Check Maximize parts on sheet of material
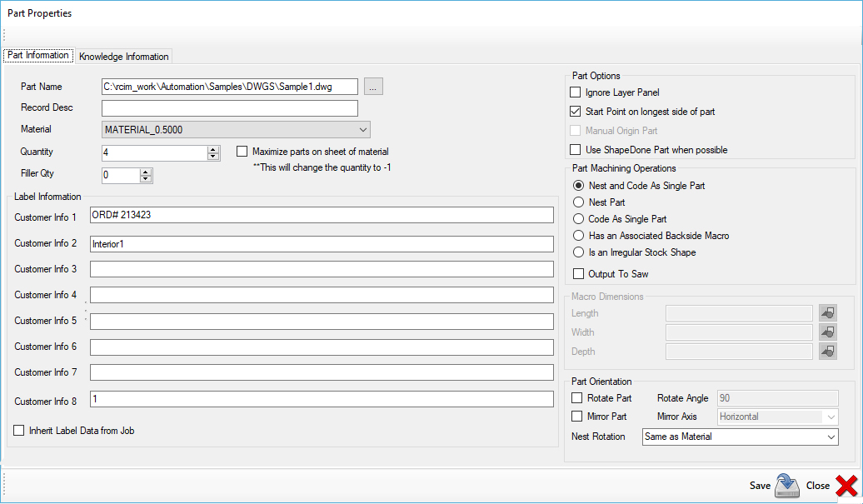 (242, 152)
